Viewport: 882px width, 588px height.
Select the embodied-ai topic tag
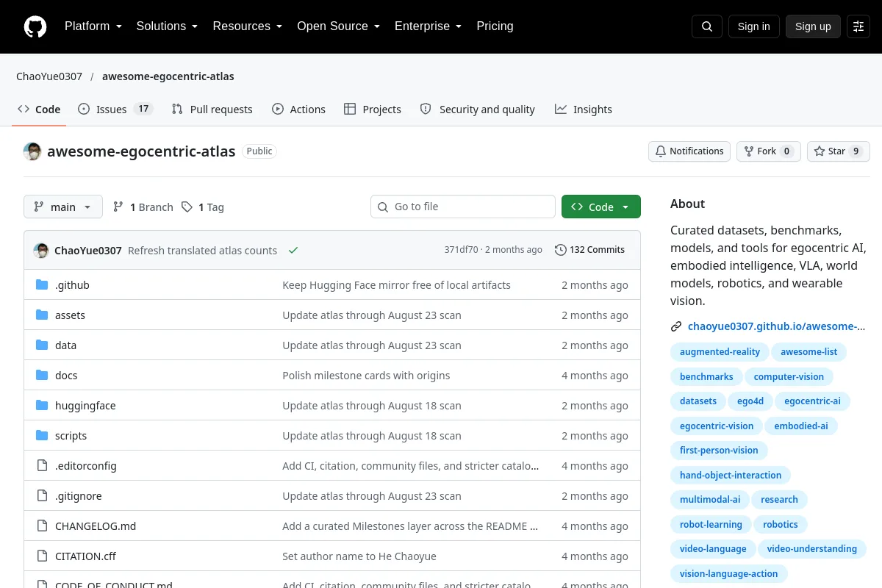pyautogui.click(x=801, y=426)
